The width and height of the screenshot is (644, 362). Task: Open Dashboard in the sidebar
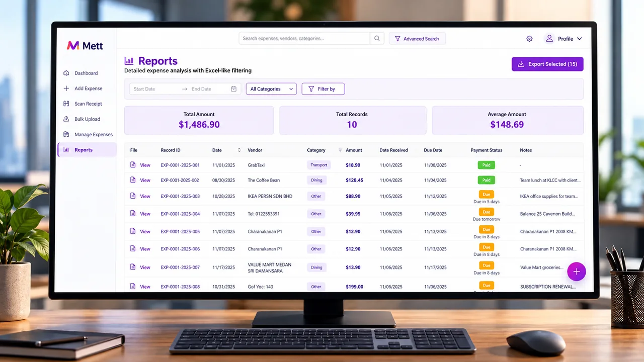pos(87,73)
